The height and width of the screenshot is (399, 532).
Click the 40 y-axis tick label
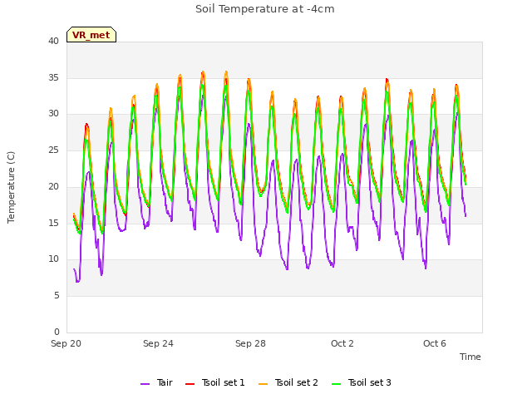(53, 42)
